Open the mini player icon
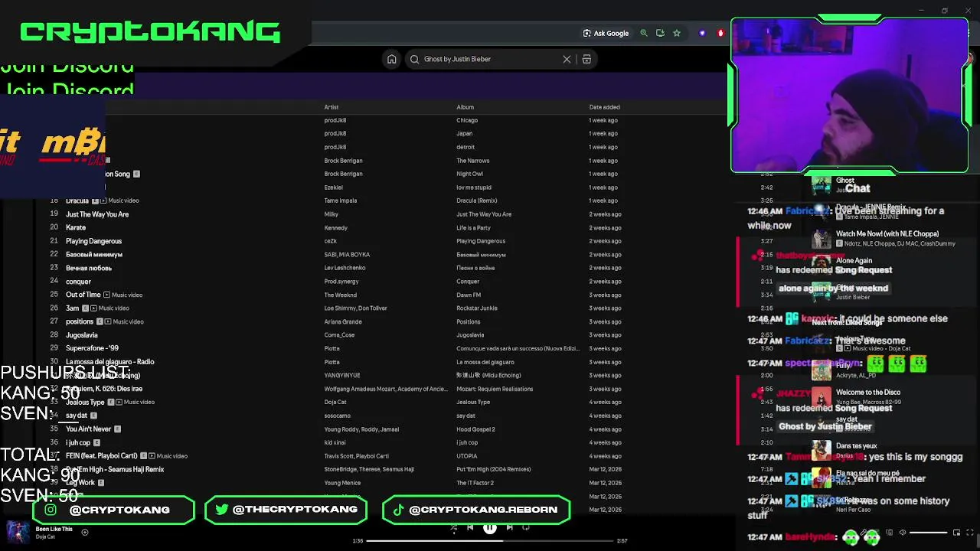The image size is (980, 551). click(956, 533)
